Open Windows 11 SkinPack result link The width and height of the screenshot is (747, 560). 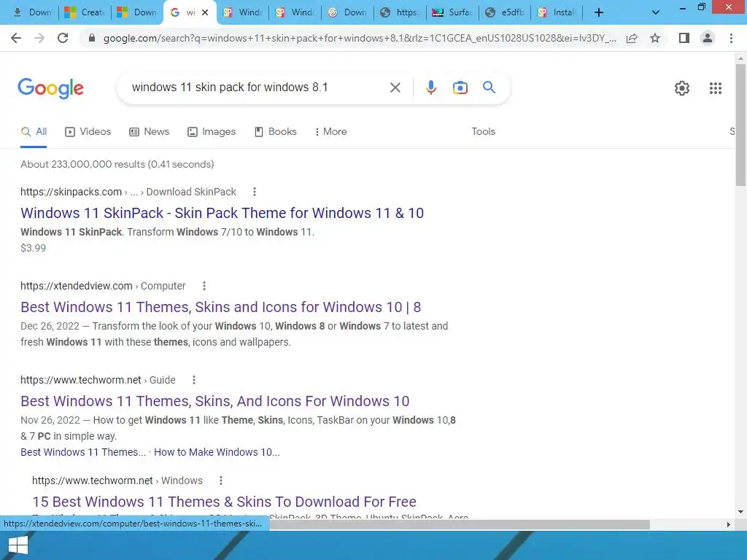point(222,213)
